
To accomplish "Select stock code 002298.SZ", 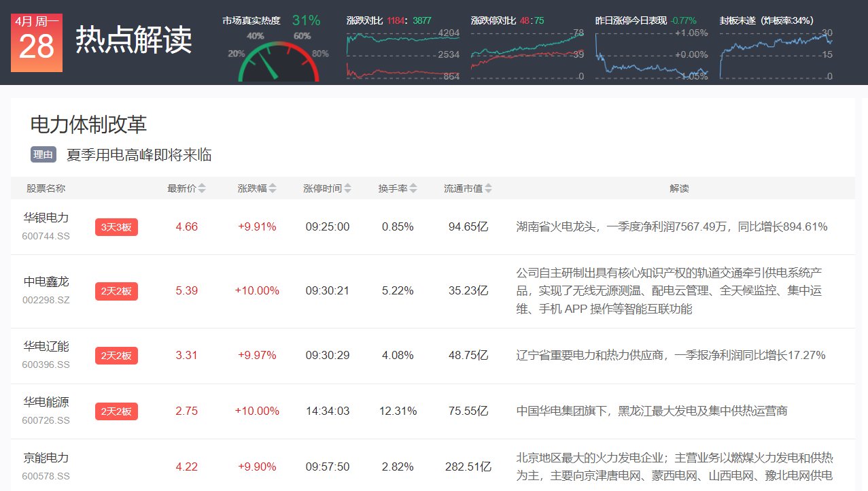I will pos(46,300).
